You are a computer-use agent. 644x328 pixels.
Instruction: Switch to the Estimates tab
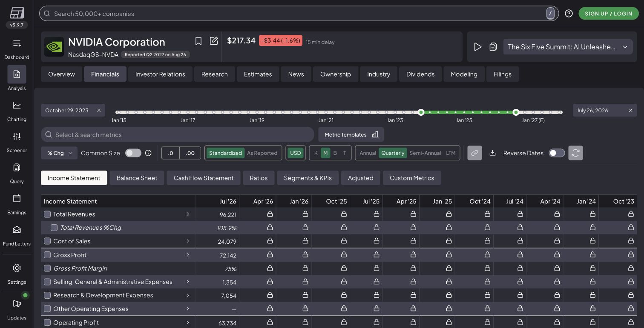(x=258, y=74)
